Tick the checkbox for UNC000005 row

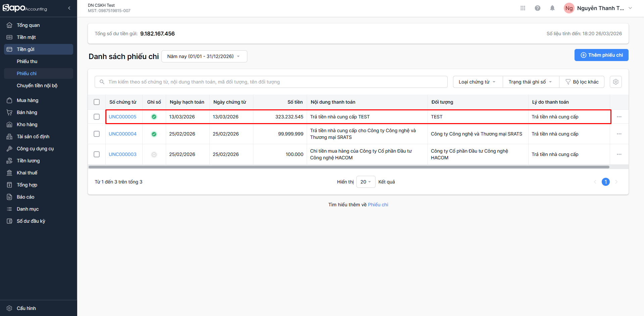coord(97,117)
